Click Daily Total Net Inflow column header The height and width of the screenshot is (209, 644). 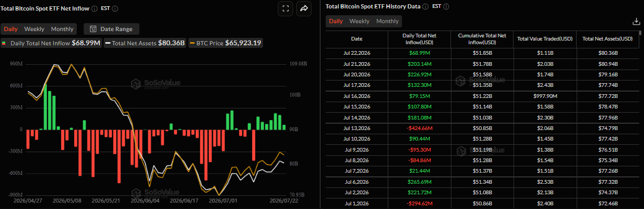click(419, 39)
